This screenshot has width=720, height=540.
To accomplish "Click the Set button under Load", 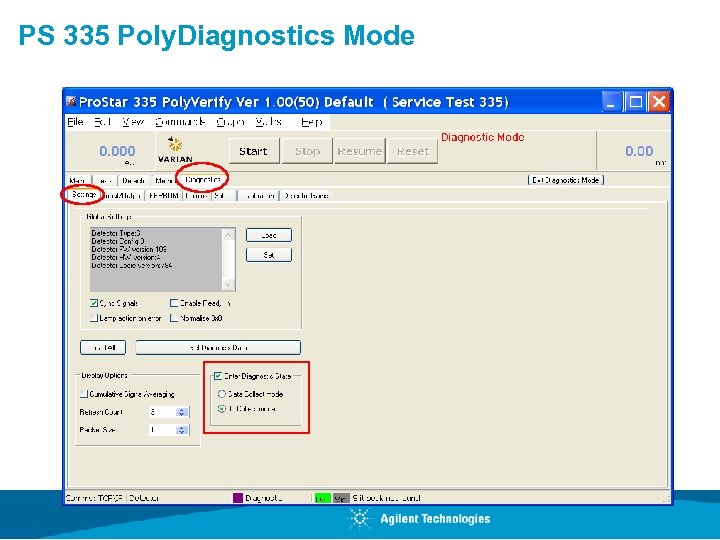I will point(269,255).
